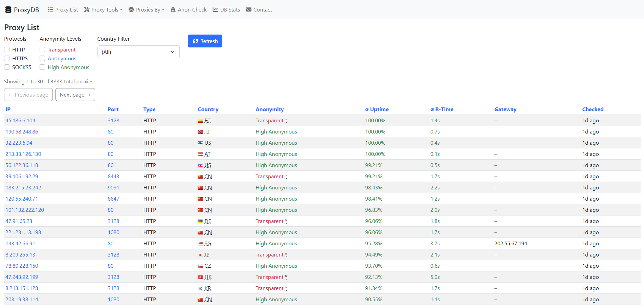Click gateway address 202.55.67.194
Viewport: 644px width, 308px height.
tap(511, 243)
